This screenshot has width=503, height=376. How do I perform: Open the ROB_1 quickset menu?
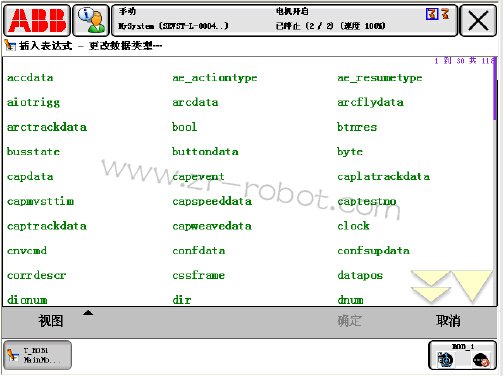[463, 355]
